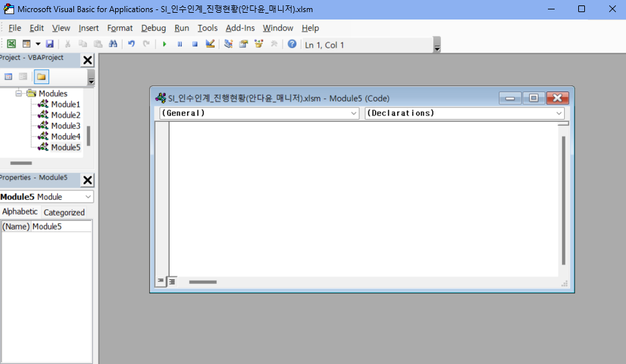Toggle Design Mode icon
Viewport: 626px width, 364px height.
pos(210,44)
